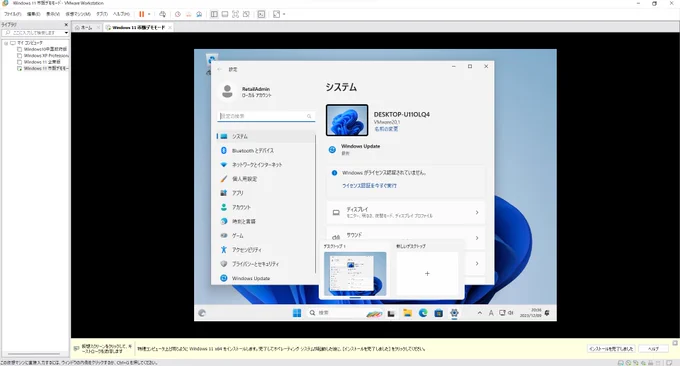Open Windows Update in Settings sidebar

click(x=266, y=278)
